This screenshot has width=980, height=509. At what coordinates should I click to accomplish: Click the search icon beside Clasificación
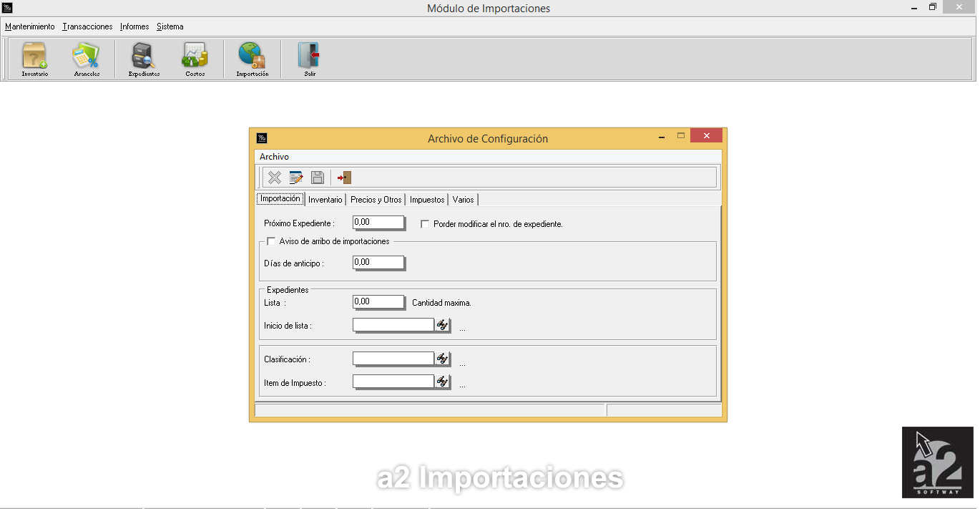tap(443, 359)
